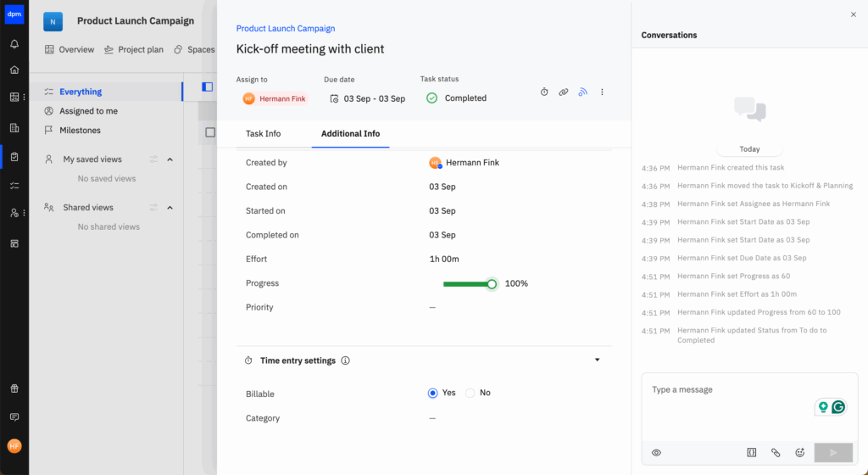Attach a file with paperclip icon
The height and width of the screenshot is (475, 868).
776,452
